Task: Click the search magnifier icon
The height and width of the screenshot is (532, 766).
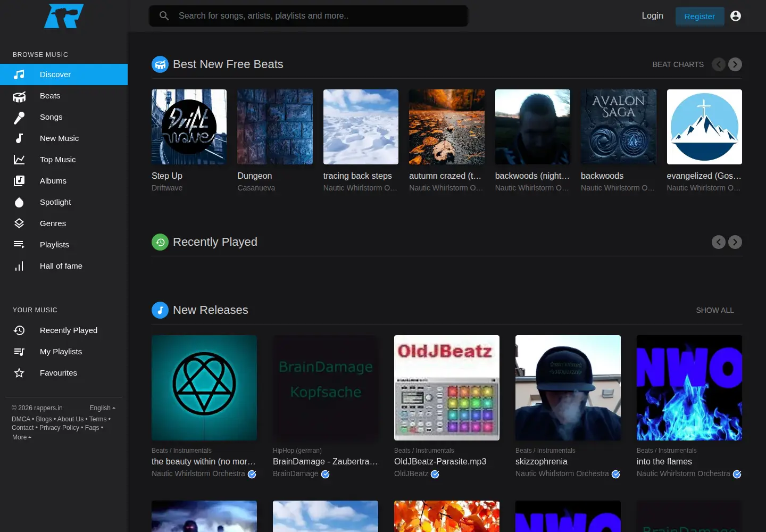Action: 164,16
